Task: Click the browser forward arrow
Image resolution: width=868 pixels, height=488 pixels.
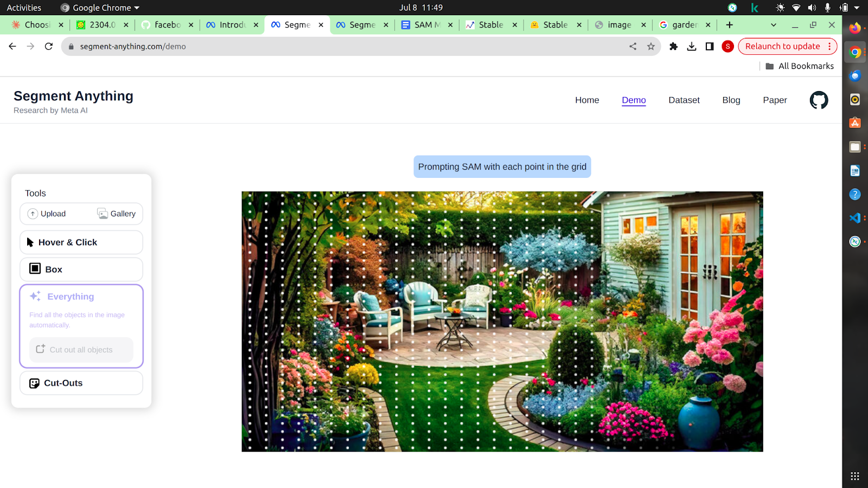Action: [30, 47]
